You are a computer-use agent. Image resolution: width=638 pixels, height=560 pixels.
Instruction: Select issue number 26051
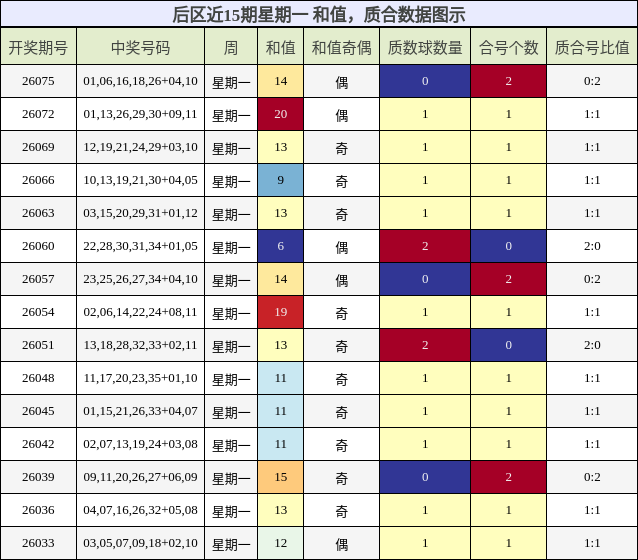(38, 345)
